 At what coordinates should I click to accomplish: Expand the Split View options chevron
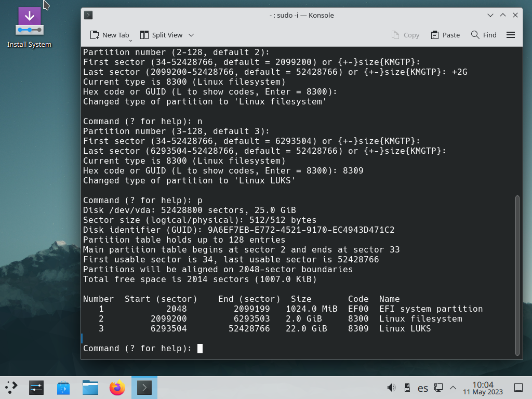click(191, 35)
